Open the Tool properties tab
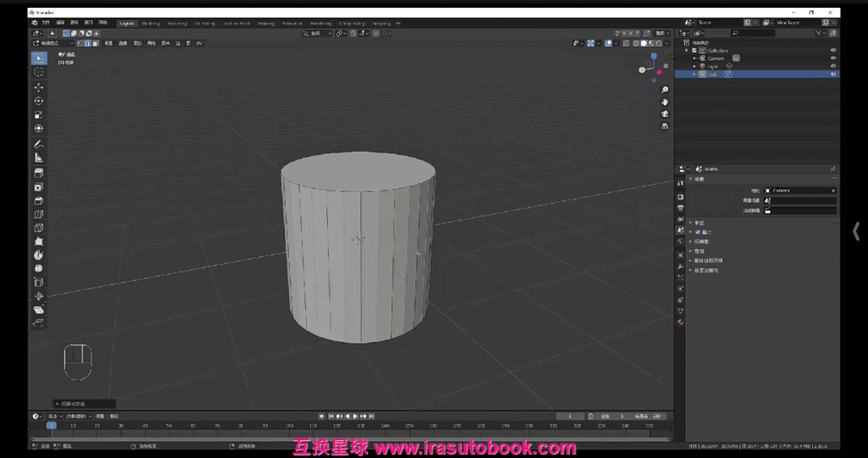The width and height of the screenshot is (868, 458). point(681,182)
